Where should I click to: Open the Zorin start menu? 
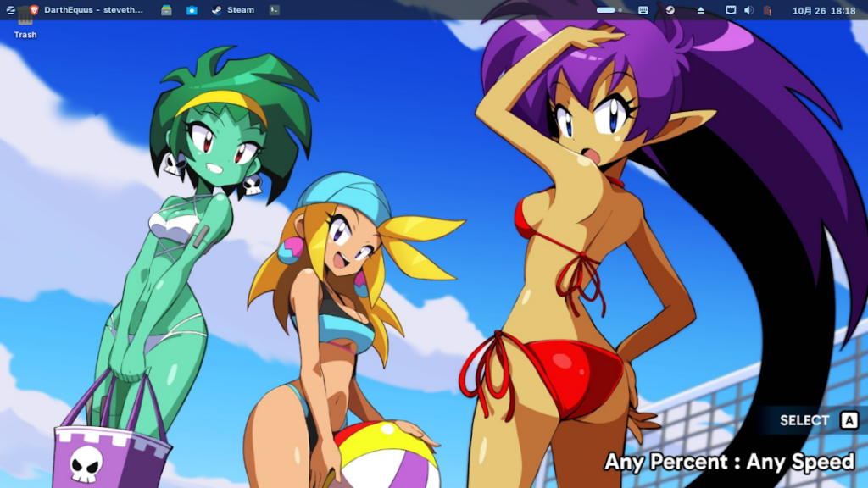click(10, 10)
